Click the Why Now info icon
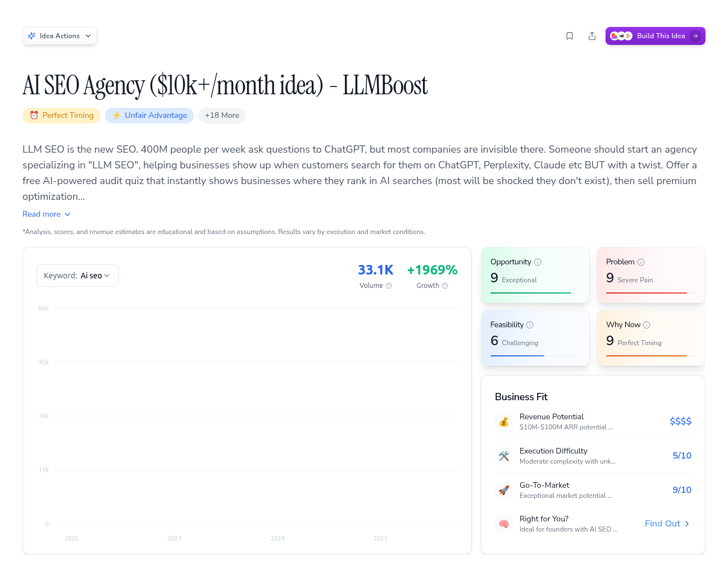This screenshot has height=577, width=728. [647, 325]
